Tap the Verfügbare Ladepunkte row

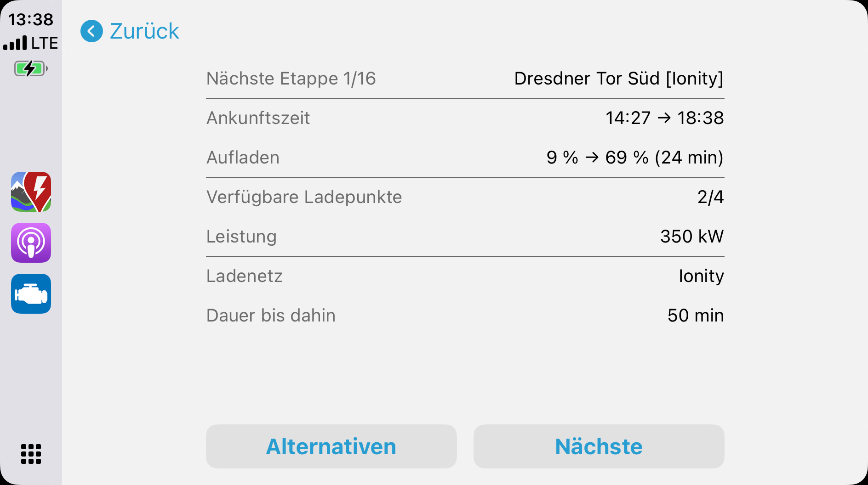[465, 197]
